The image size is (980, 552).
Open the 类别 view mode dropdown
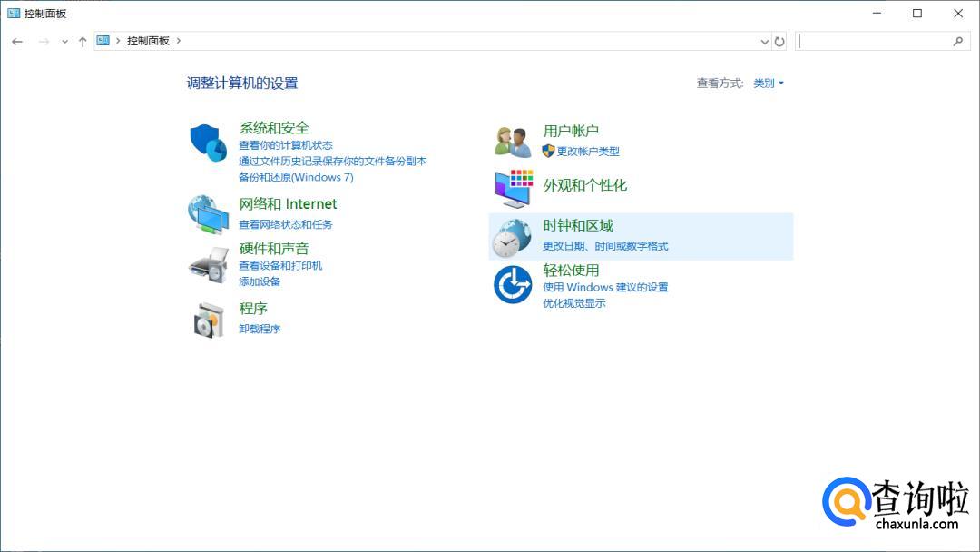pyautogui.click(x=769, y=84)
